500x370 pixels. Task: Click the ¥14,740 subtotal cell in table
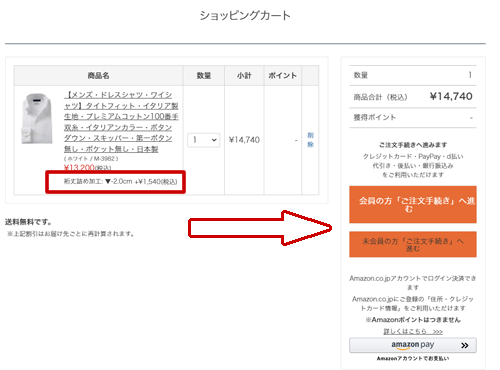click(x=244, y=140)
